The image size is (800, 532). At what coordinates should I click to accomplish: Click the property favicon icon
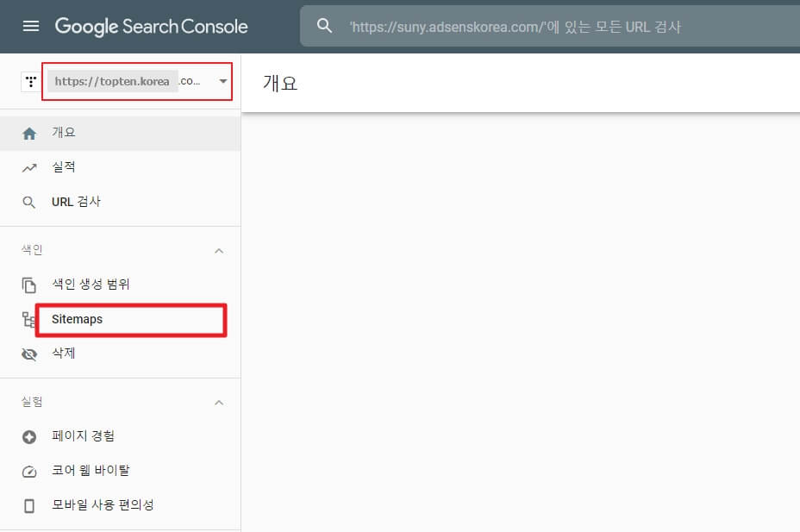[x=31, y=81]
